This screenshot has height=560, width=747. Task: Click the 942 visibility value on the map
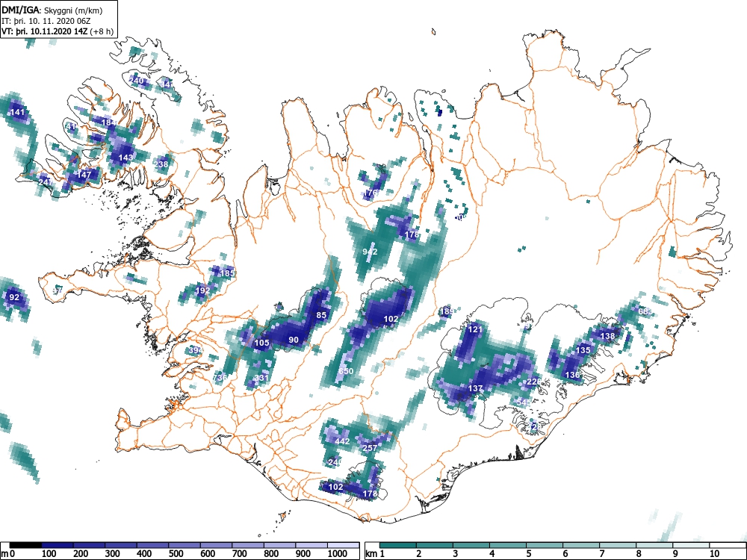370,252
